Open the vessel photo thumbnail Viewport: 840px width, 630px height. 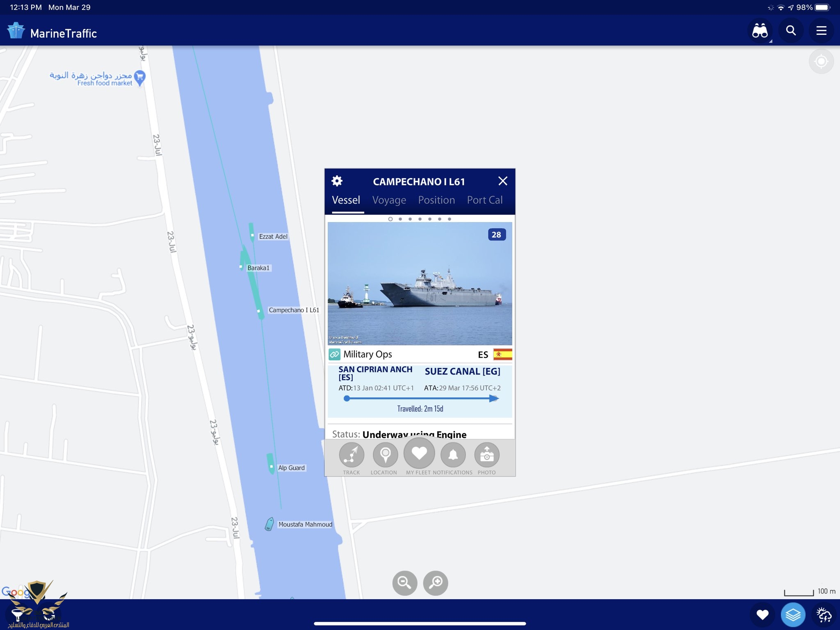coord(420,284)
